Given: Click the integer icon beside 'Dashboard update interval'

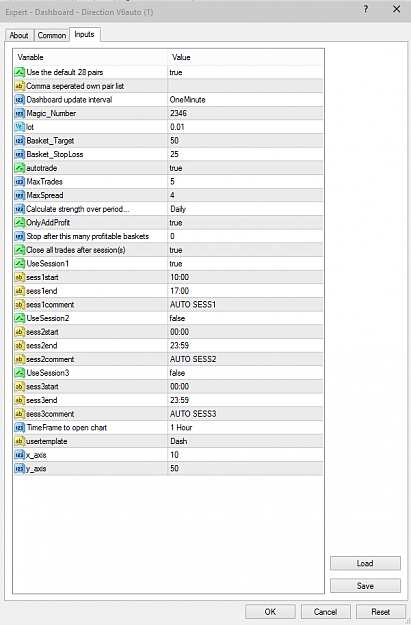Looking at the screenshot, I should pyautogui.click(x=20, y=100).
